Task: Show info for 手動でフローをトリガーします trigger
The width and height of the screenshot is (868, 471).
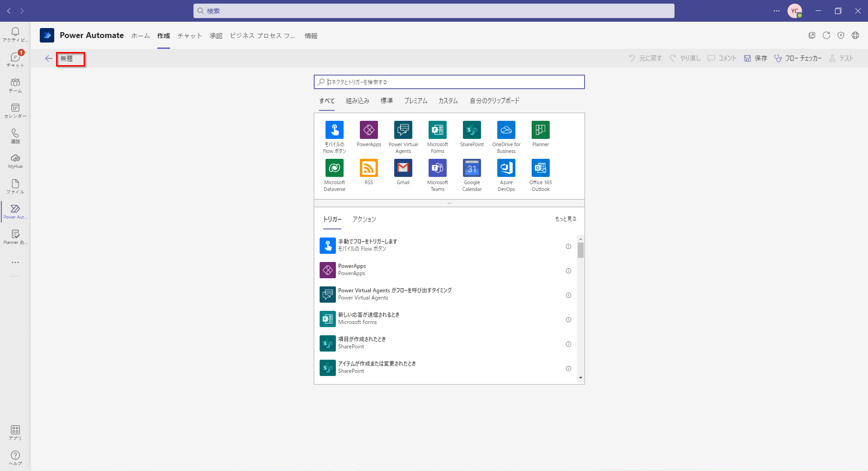Action: click(568, 247)
